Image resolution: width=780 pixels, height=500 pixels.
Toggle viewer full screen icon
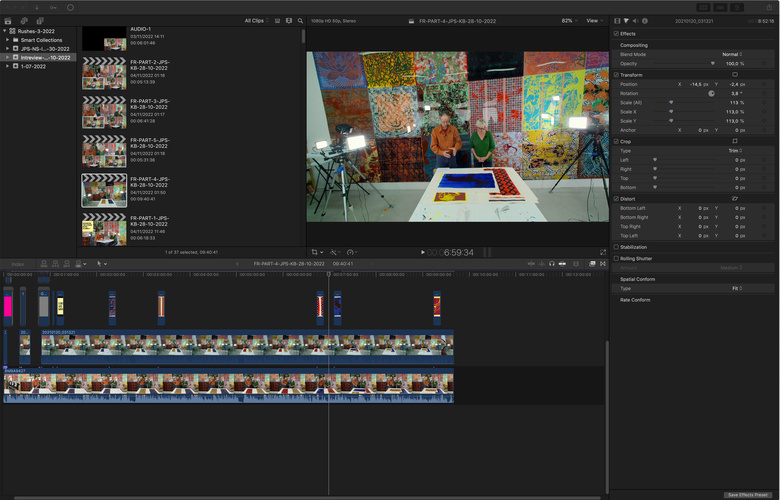pos(603,252)
